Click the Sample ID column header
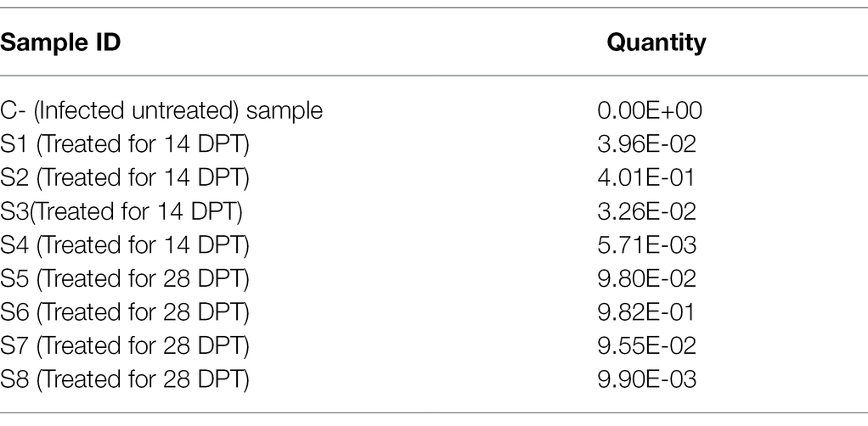Screen dimensions: 868x426 click(x=60, y=43)
